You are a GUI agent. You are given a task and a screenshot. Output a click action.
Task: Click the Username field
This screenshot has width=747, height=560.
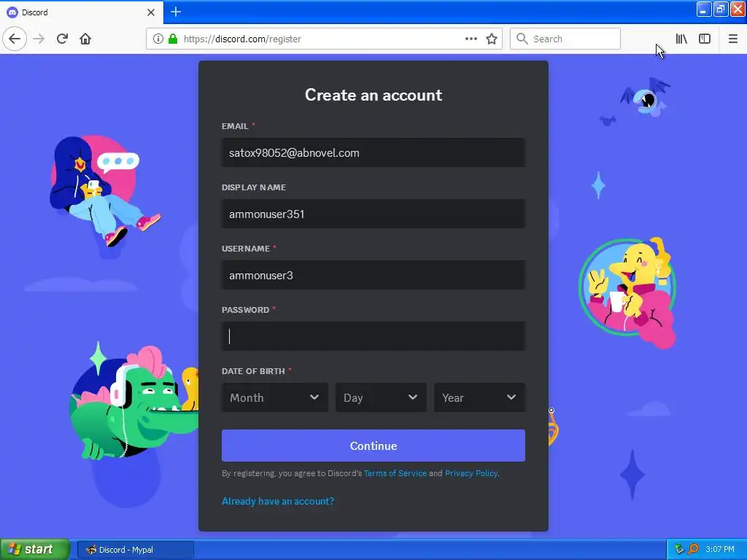pyautogui.click(x=373, y=275)
